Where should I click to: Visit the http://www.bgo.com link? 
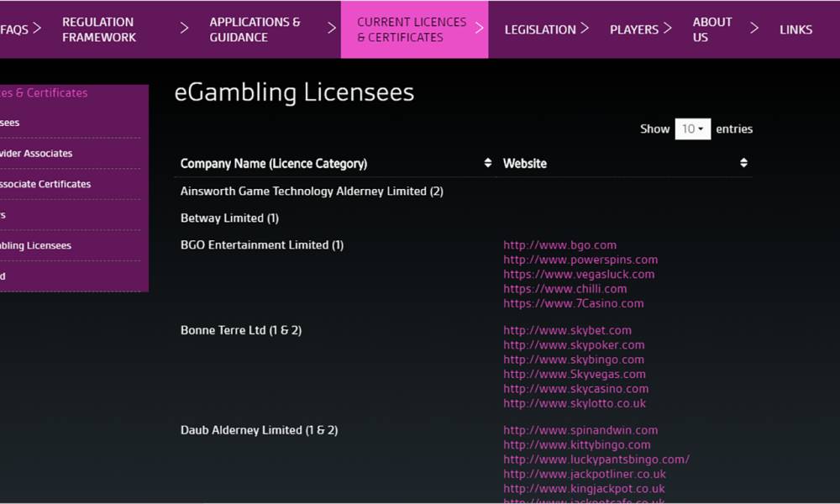(x=559, y=245)
